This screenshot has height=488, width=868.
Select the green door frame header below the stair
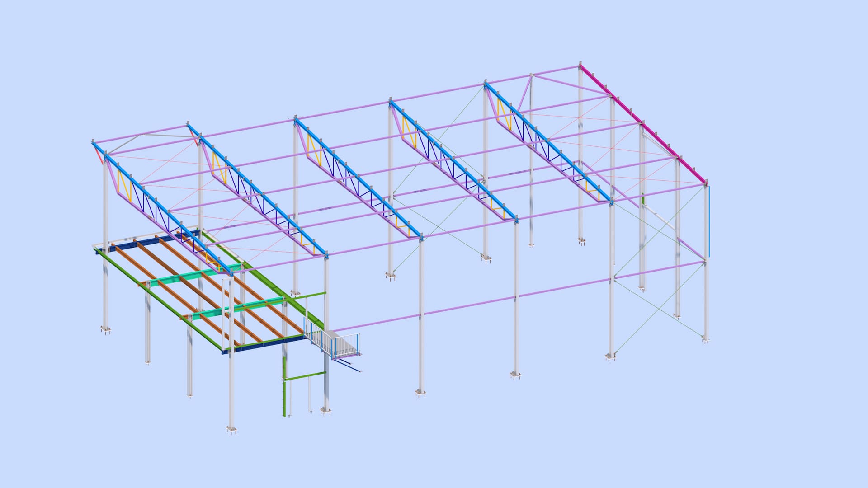[306, 376]
